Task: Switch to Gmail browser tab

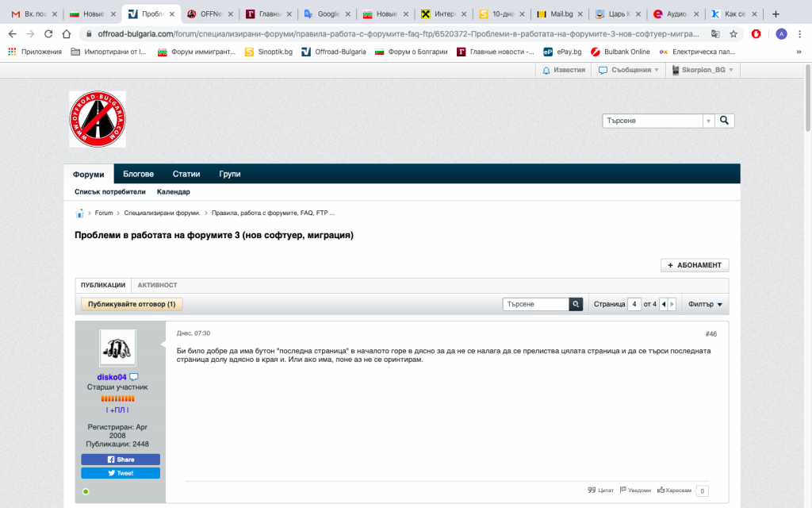Action: click(35, 14)
